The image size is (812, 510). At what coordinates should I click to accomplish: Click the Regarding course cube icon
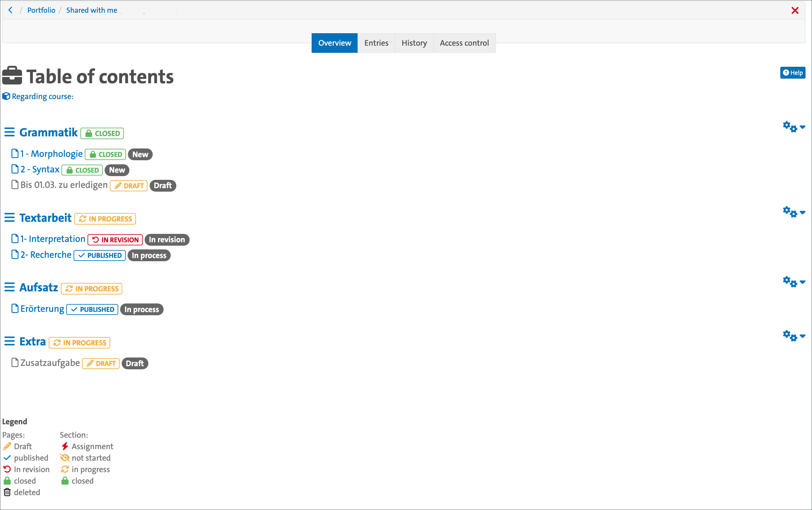pyautogui.click(x=6, y=97)
